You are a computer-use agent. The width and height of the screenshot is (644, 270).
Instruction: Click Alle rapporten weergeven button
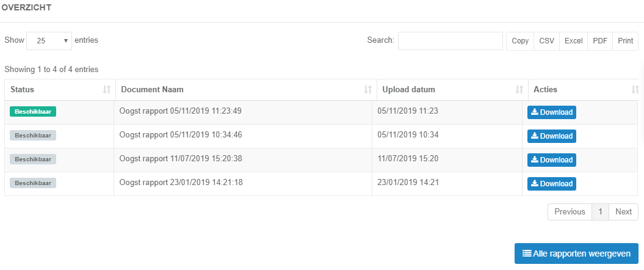[576, 254]
